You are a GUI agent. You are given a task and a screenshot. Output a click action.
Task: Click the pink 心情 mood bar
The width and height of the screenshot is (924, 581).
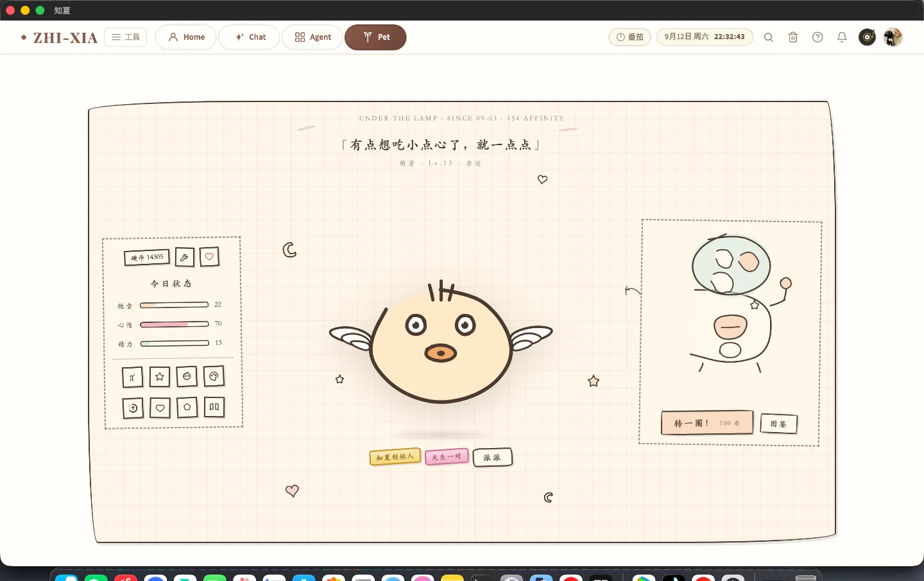pyautogui.click(x=174, y=324)
